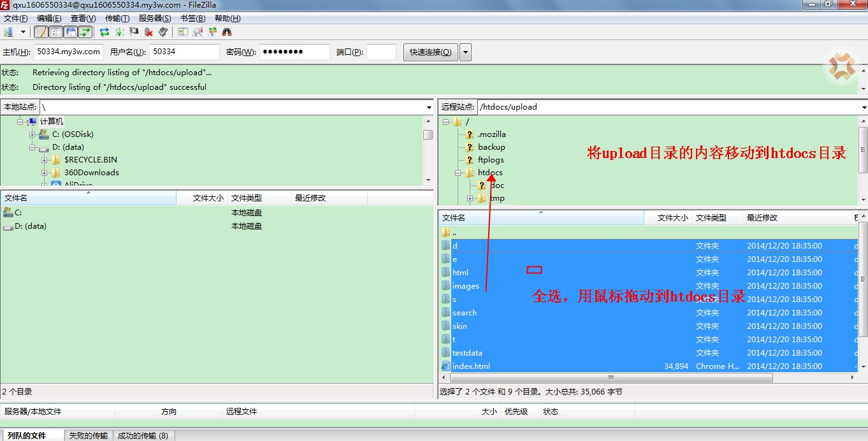
Task: Click the remote file list horizontal scrollbar
Action: click(x=611, y=377)
